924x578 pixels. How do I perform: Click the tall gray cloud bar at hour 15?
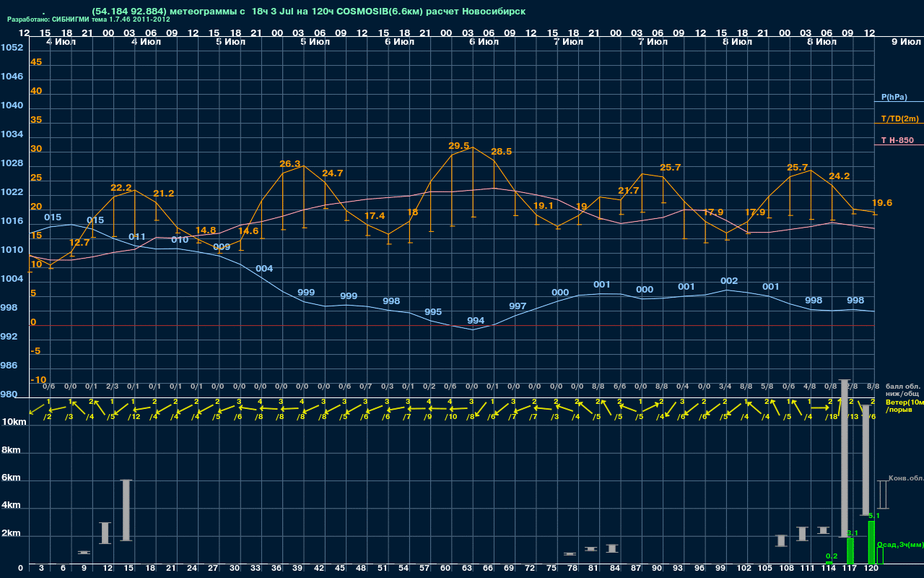tap(126, 510)
